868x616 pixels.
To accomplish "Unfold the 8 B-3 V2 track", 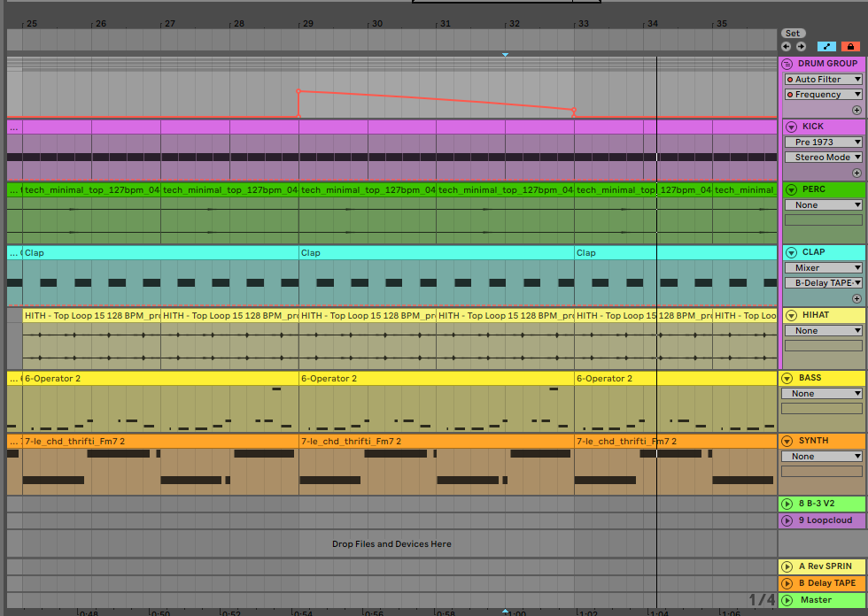I will pyautogui.click(x=787, y=504).
